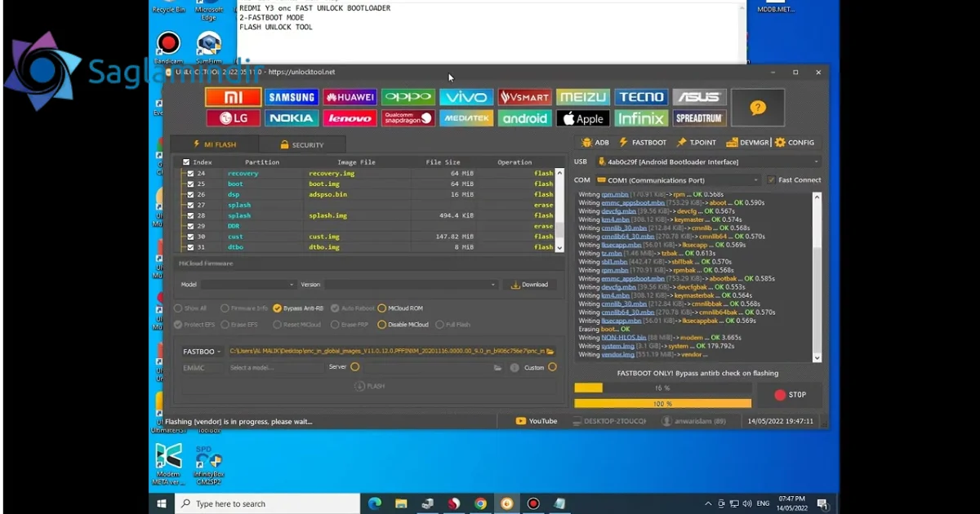This screenshot has height=514, width=980.
Task: Open the Apple brand section
Action: pyautogui.click(x=583, y=118)
